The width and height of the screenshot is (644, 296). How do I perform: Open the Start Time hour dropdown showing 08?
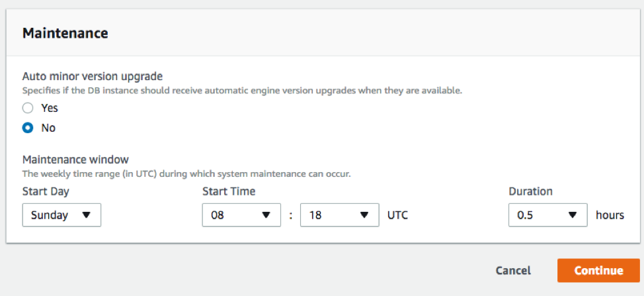pyautogui.click(x=241, y=215)
